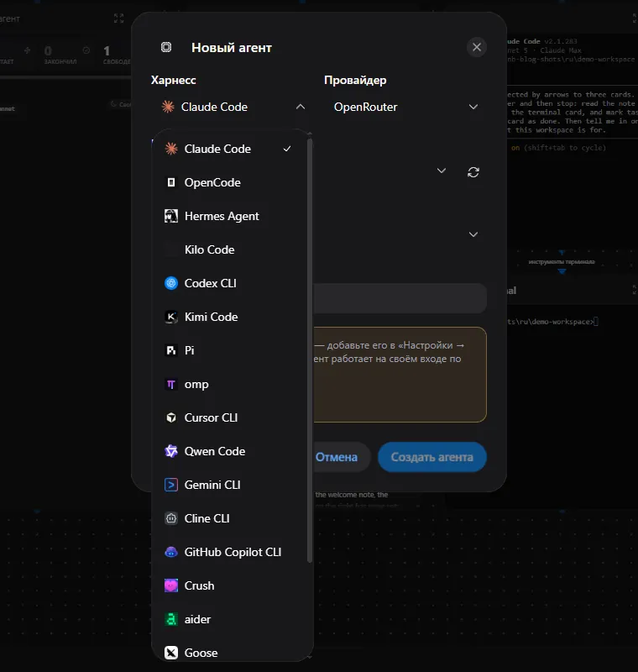Screen dimensions: 638x672
Task: Click the Cline CLI robot icon
Action: 171,518
